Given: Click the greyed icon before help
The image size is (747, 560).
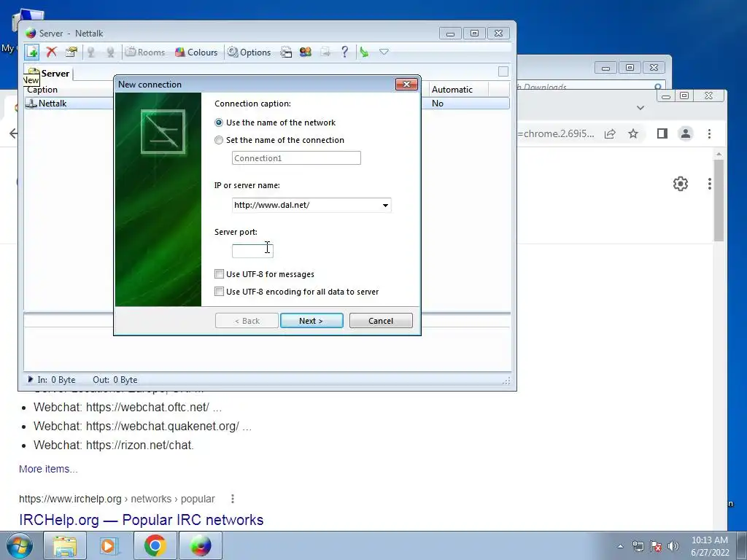Looking at the screenshot, I should 325,52.
